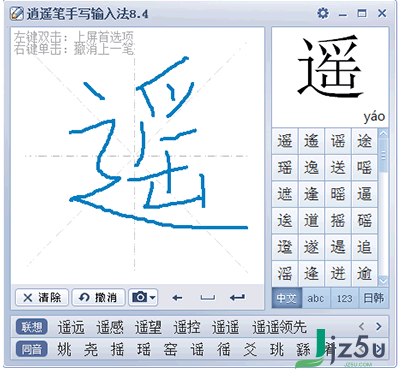Click the enter/return arrow icon

tap(237, 297)
